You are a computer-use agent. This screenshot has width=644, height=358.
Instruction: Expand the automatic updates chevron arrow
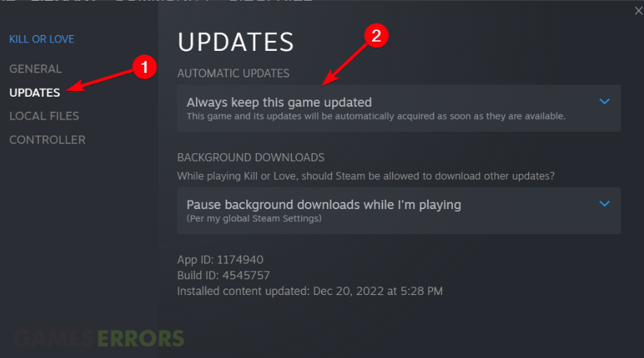604,101
